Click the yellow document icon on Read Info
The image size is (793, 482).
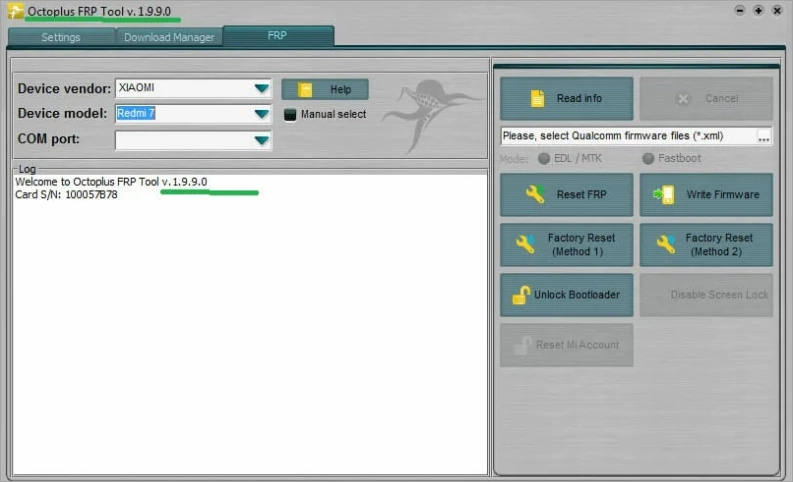(x=537, y=99)
